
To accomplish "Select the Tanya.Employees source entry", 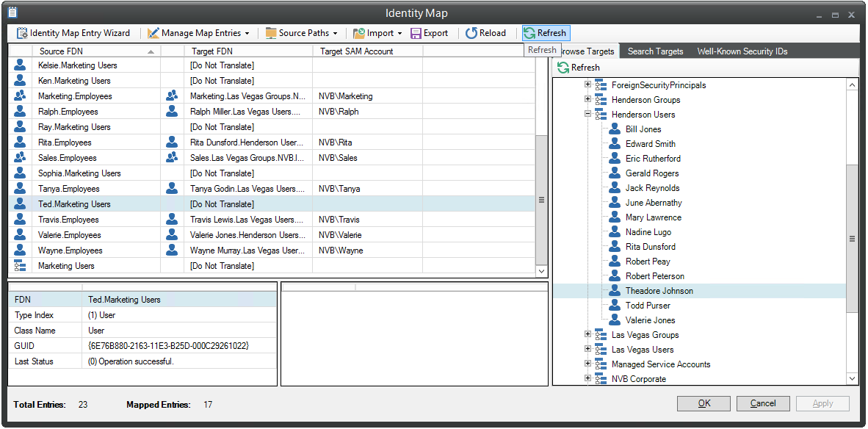I will (x=68, y=189).
